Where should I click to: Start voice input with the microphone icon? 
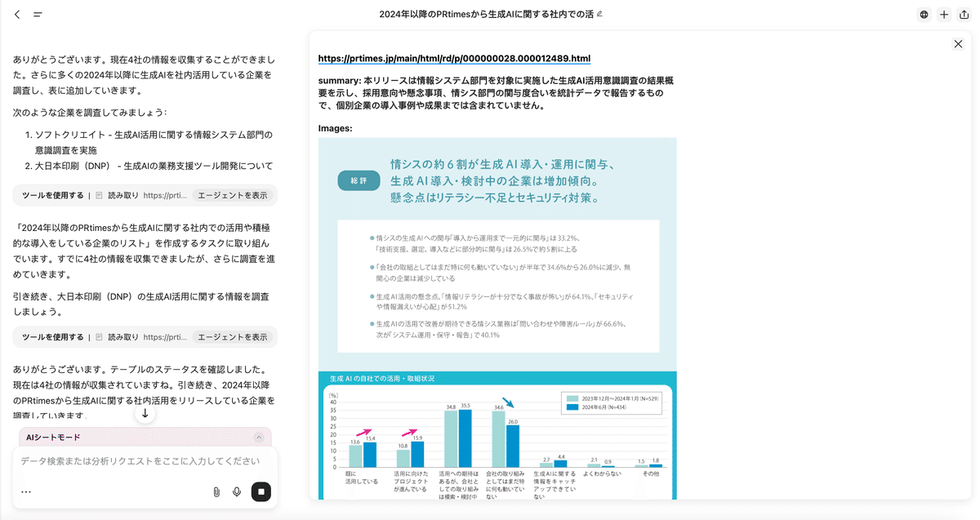(237, 491)
